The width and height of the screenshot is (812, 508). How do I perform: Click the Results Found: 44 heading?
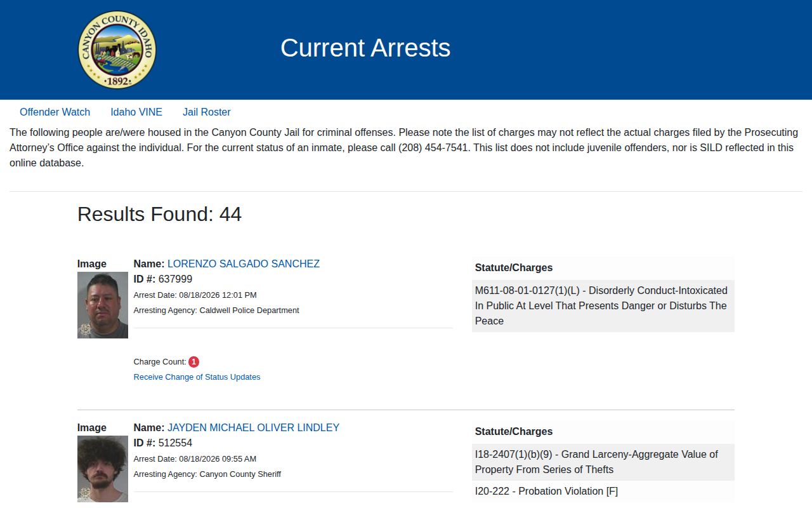point(159,215)
